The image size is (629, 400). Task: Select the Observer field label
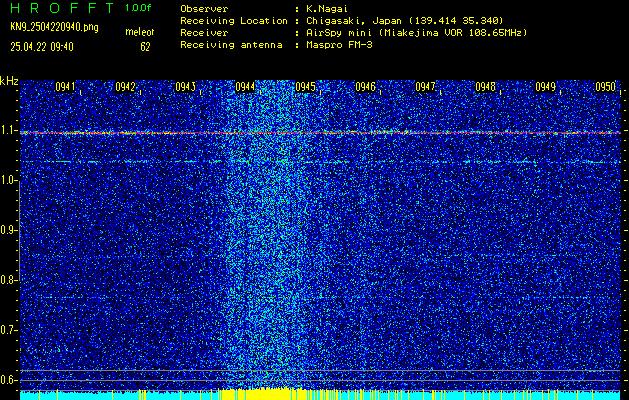coord(204,8)
